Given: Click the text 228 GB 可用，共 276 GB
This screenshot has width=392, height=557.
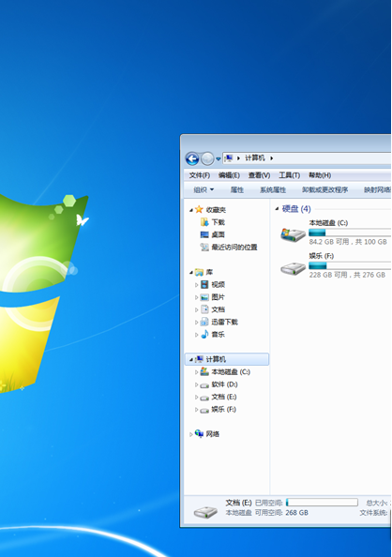Looking at the screenshot, I should 347,275.
